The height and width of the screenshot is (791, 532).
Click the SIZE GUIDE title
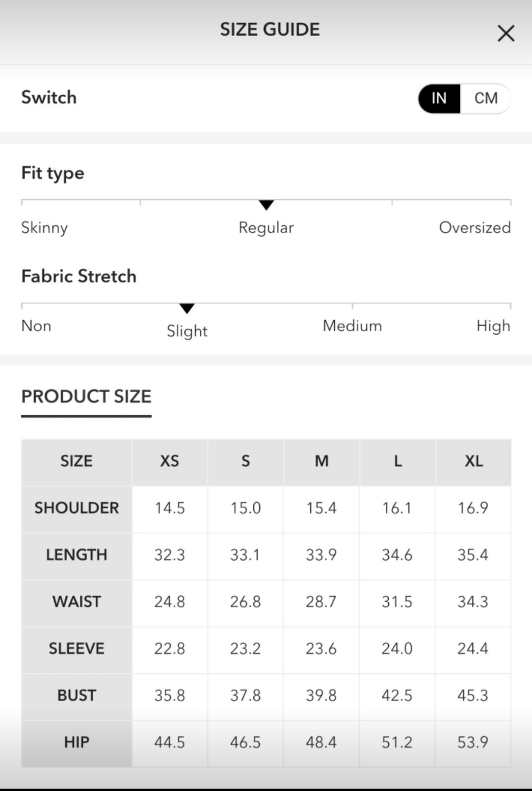(270, 30)
